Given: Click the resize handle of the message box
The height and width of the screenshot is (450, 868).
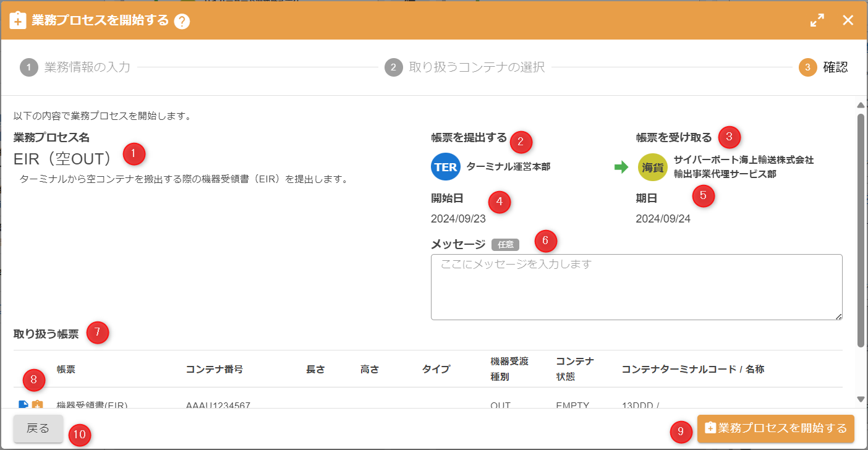Looking at the screenshot, I should [x=839, y=316].
